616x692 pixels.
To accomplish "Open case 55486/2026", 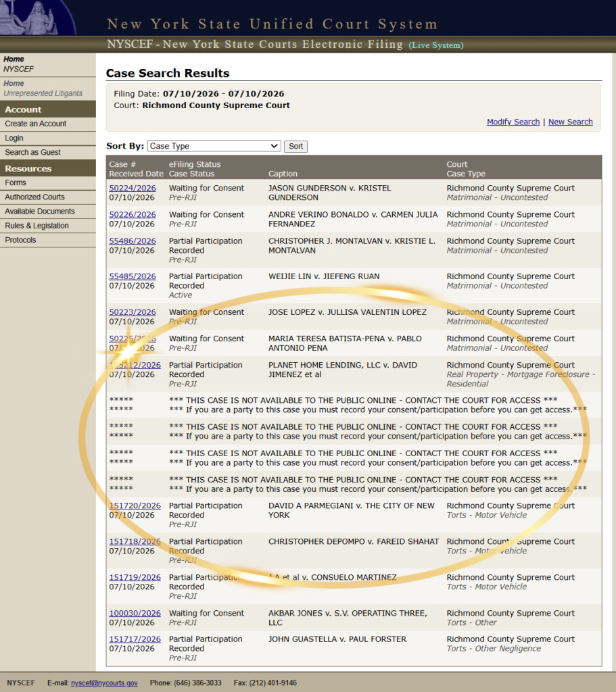I will [x=133, y=241].
